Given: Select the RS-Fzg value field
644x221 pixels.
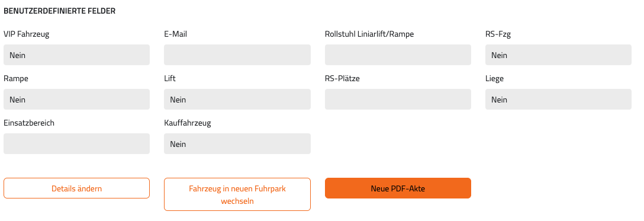Looking at the screenshot, I should point(558,55).
